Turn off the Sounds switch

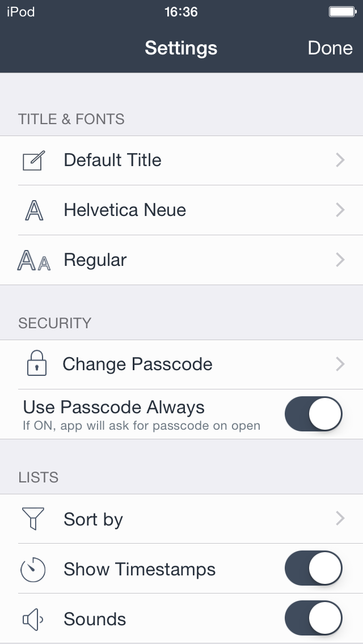pos(314,618)
